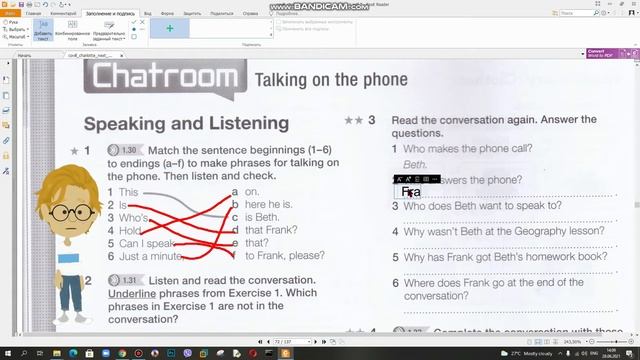Expand the signature gallery dropdown arrow

point(271,36)
